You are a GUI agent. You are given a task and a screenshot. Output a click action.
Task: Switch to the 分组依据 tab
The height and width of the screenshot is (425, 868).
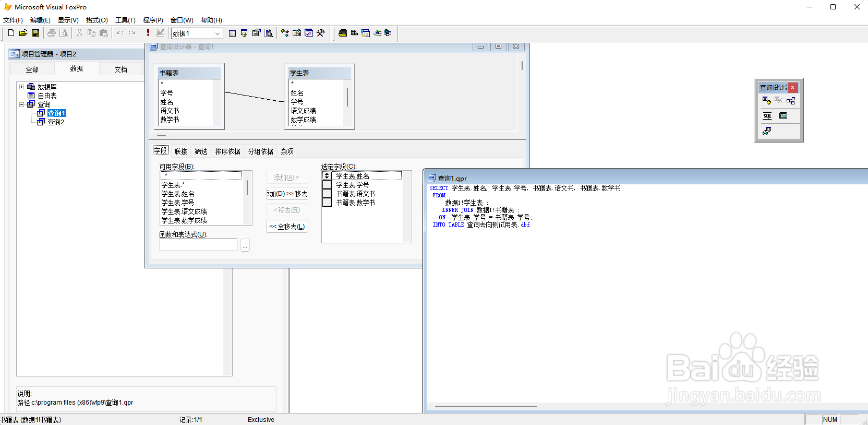(261, 151)
